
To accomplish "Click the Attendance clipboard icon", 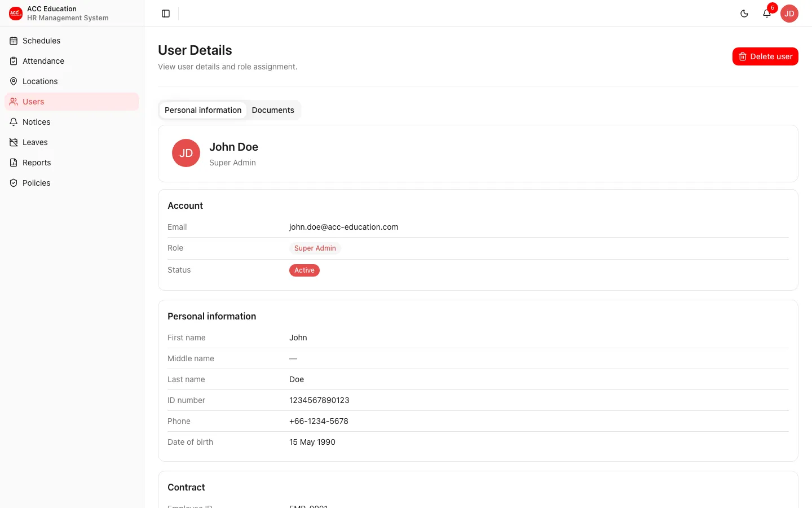I will 14,61.
